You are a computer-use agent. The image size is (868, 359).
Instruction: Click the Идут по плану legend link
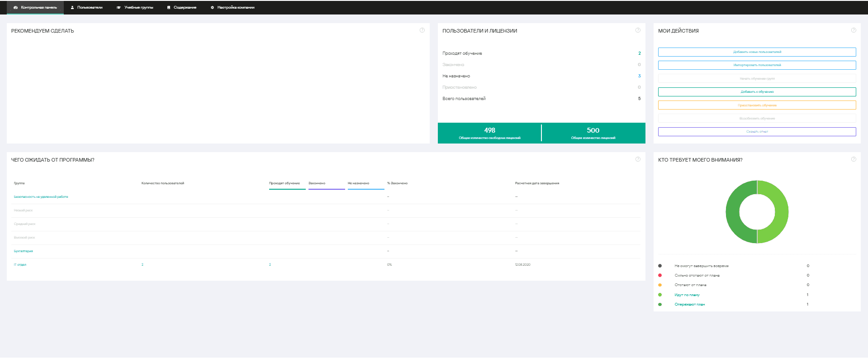pyautogui.click(x=687, y=295)
